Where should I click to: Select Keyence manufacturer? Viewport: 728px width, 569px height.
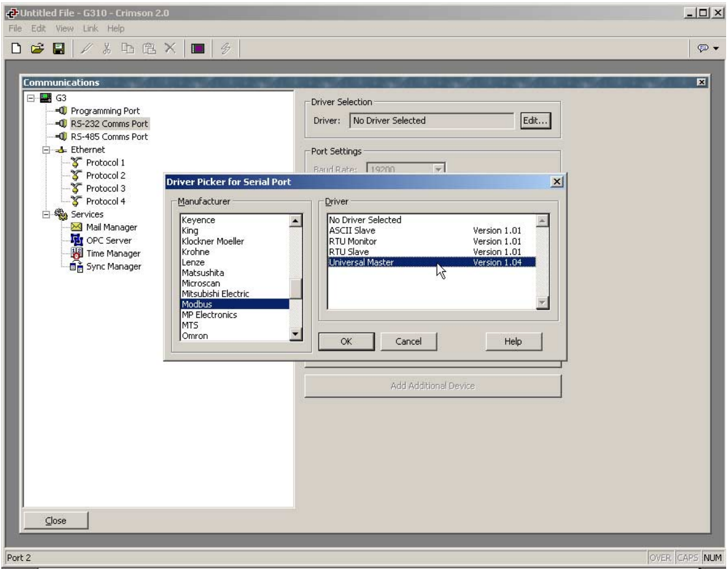pyautogui.click(x=235, y=220)
